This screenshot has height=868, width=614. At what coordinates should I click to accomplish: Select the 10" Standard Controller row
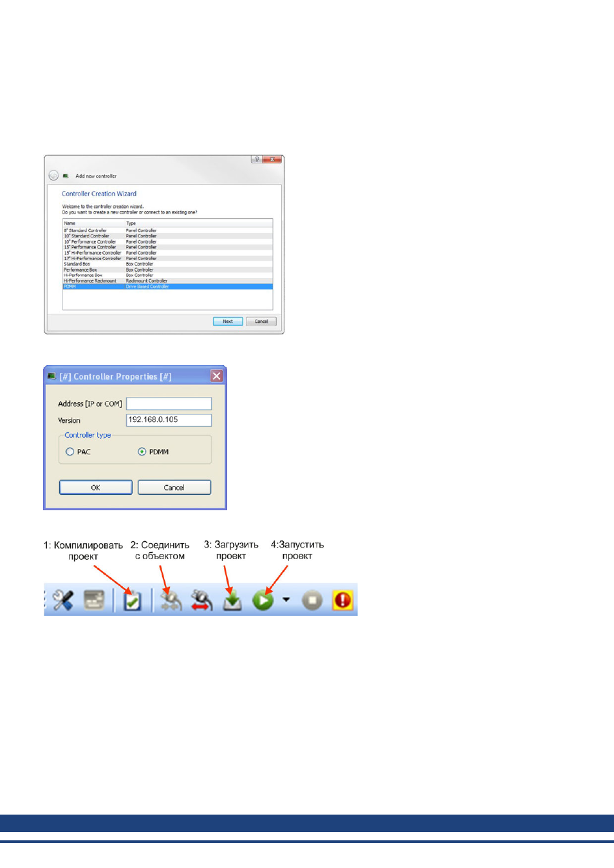167,236
